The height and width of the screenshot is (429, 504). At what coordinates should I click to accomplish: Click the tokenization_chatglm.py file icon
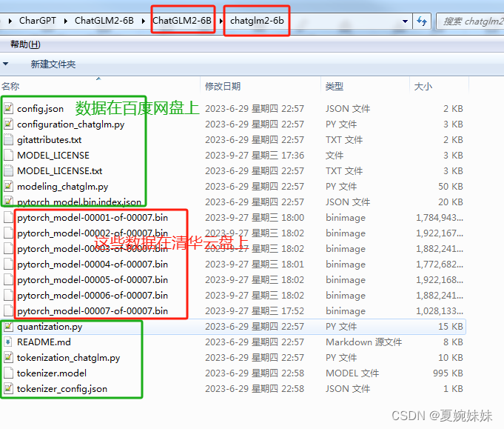pos(8,358)
